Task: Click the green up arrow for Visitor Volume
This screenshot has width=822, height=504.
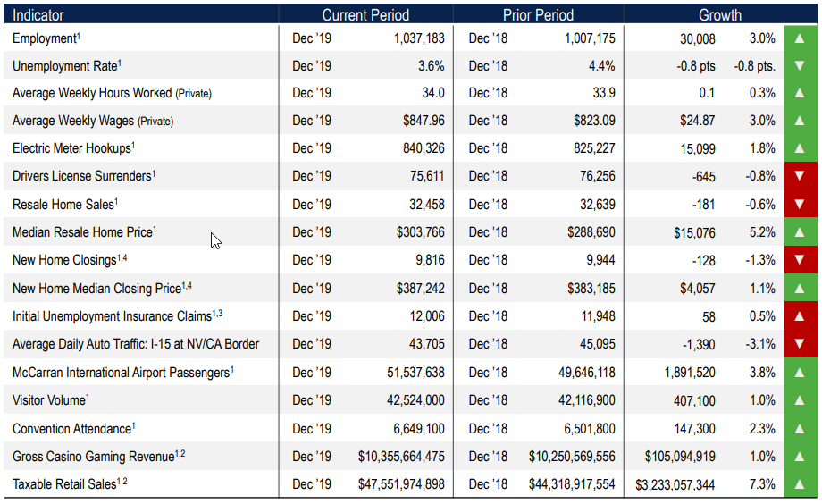Action: pos(800,400)
